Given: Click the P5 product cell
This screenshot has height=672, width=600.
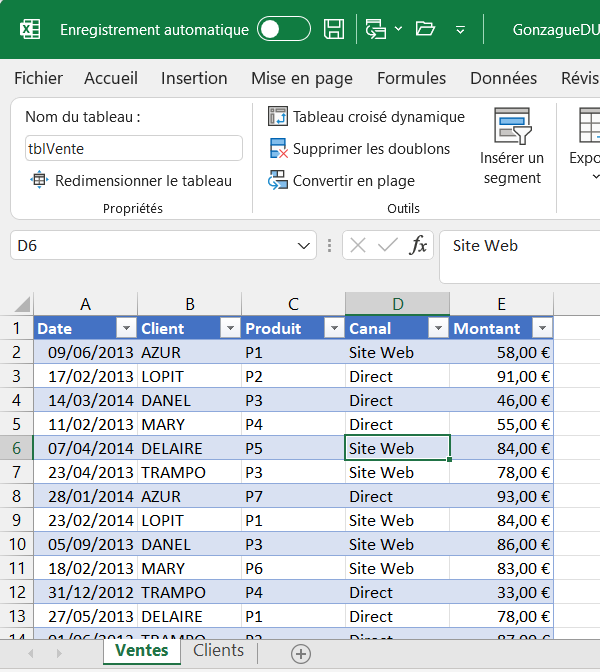Looking at the screenshot, I should (x=293, y=448).
